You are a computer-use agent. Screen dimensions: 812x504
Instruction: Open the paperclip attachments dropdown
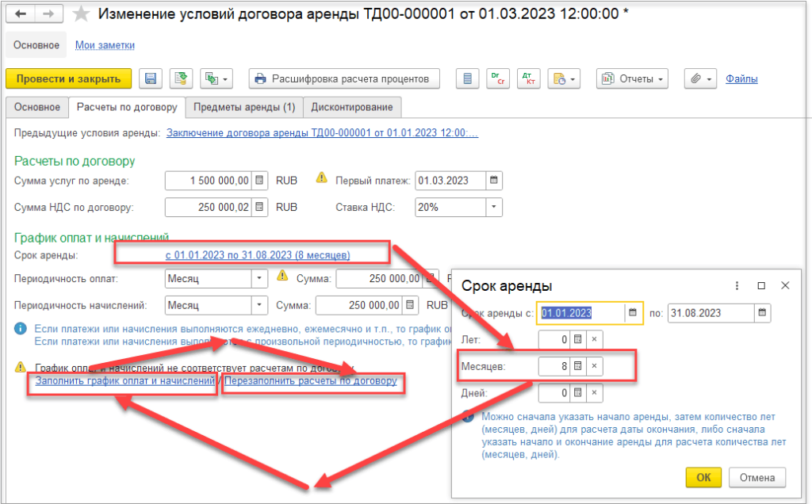[x=699, y=78]
